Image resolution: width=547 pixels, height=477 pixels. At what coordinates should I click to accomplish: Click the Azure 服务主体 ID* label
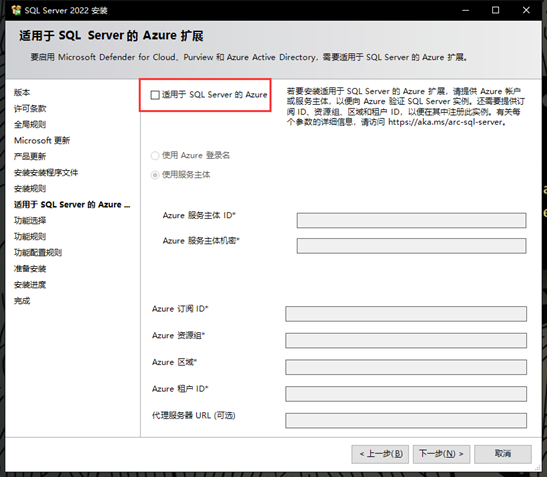pyautogui.click(x=199, y=216)
